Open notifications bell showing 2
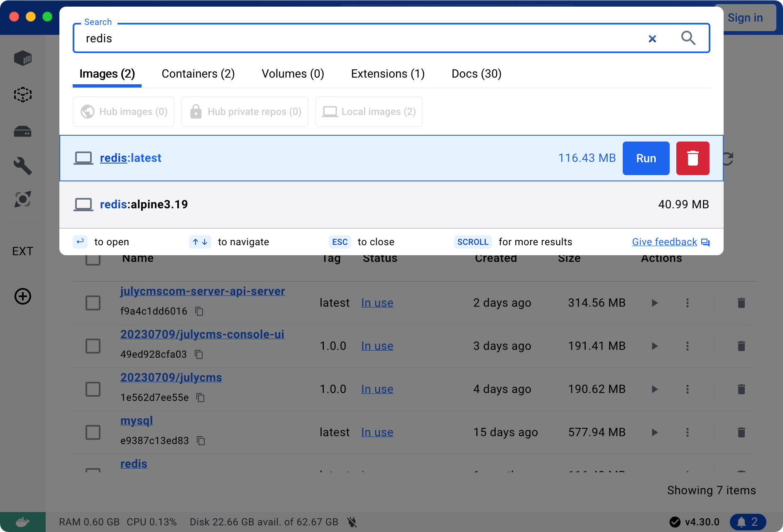This screenshot has height=532, width=783. pyautogui.click(x=748, y=522)
